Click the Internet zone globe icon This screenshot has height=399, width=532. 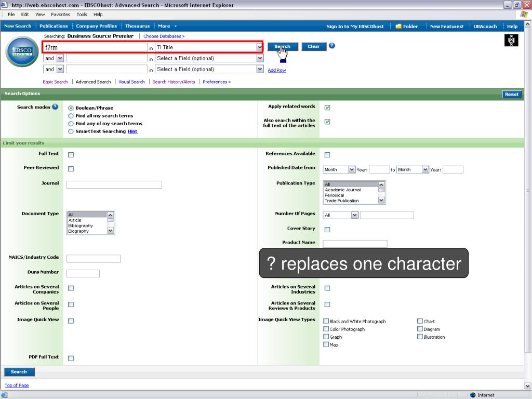(x=473, y=395)
